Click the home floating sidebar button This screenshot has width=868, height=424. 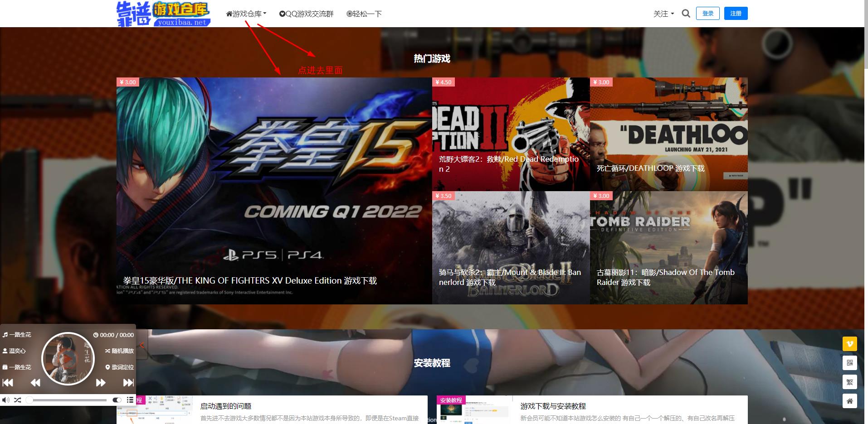pyautogui.click(x=850, y=401)
